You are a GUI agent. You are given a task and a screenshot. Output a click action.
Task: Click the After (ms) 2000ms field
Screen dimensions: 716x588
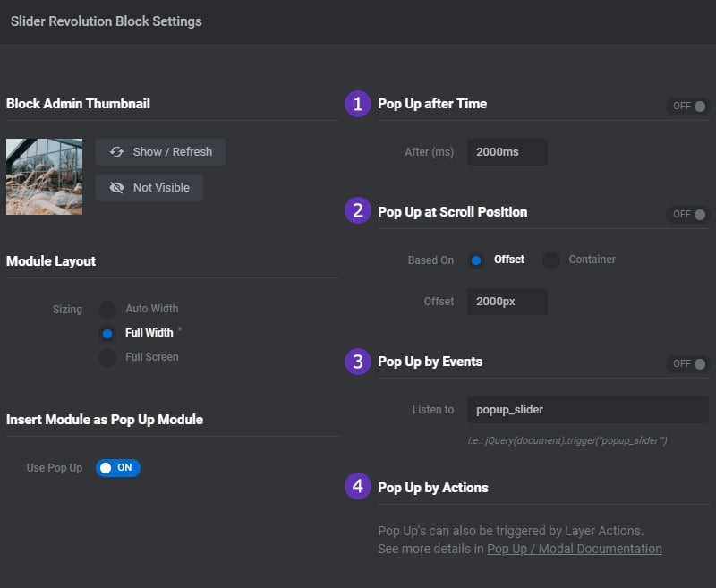pyautogui.click(x=507, y=152)
